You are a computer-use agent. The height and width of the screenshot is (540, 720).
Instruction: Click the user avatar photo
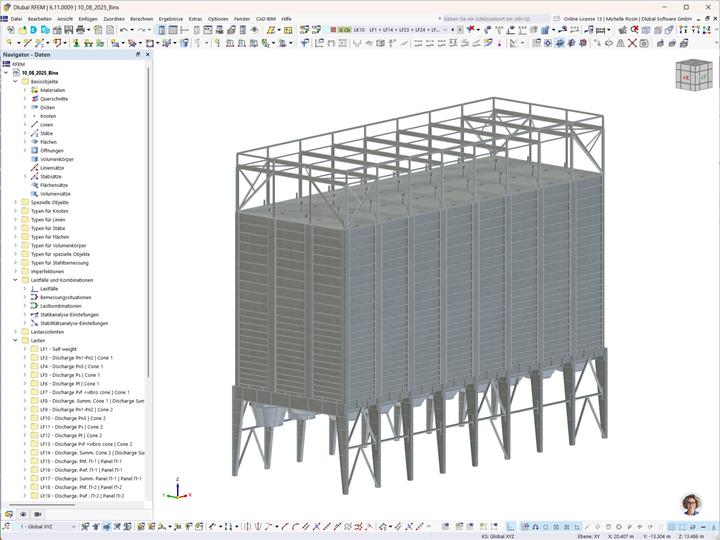(x=692, y=504)
